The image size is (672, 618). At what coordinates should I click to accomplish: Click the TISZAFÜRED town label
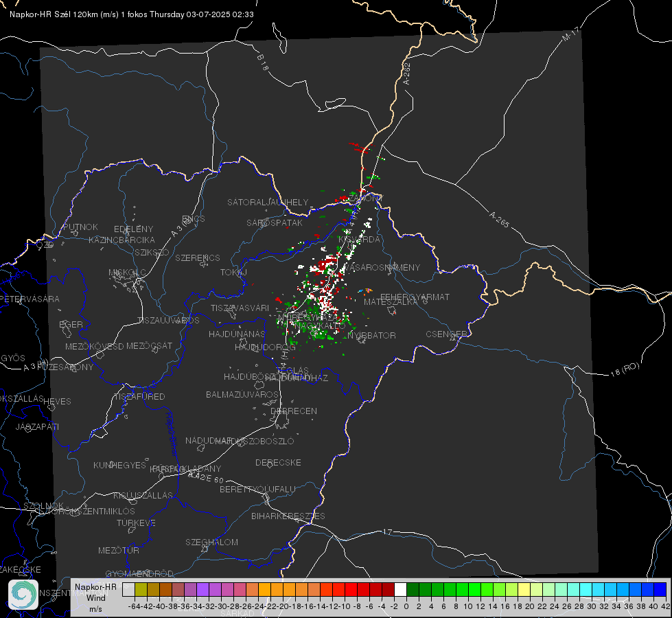coord(139,396)
